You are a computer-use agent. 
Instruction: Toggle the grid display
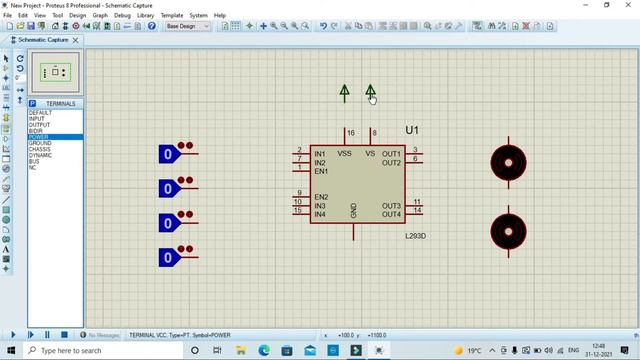(x=236, y=26)
